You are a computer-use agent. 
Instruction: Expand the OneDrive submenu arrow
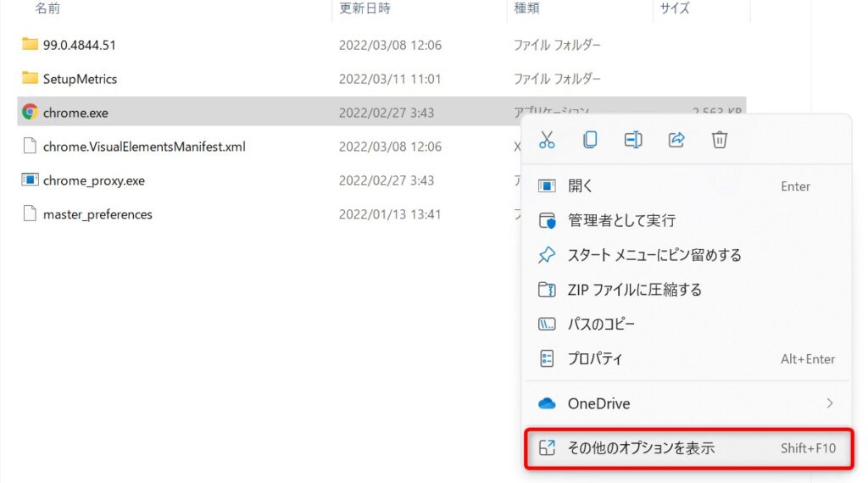829,403
